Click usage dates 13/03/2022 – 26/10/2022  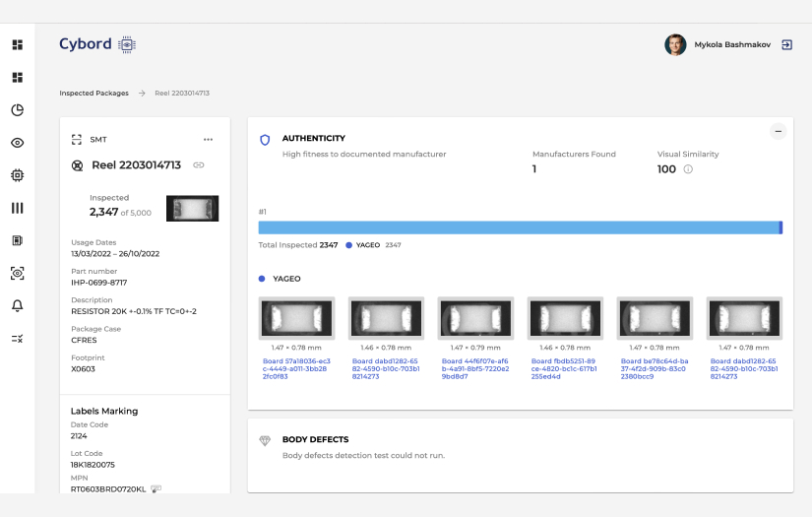point(115,254)
